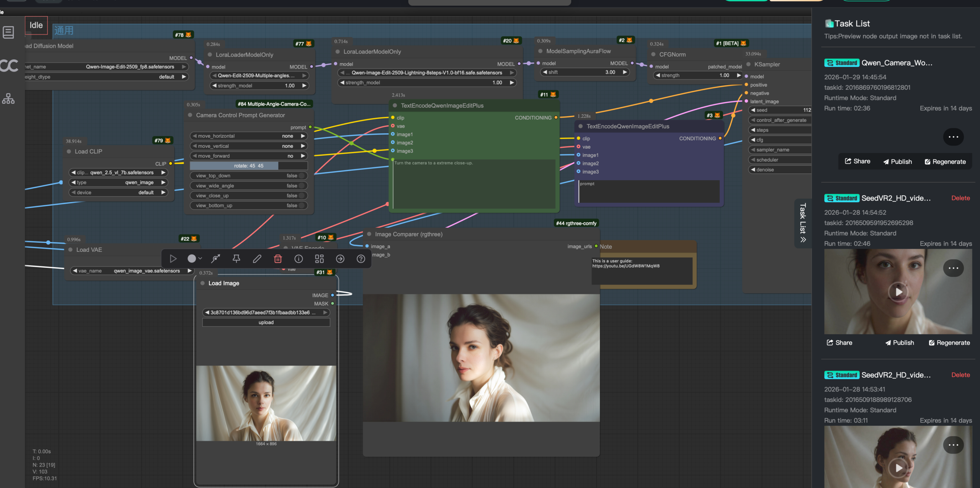Open the workflow list icon in left sidebar
This screenshot has width=980, height=488.
pos(8,32)
